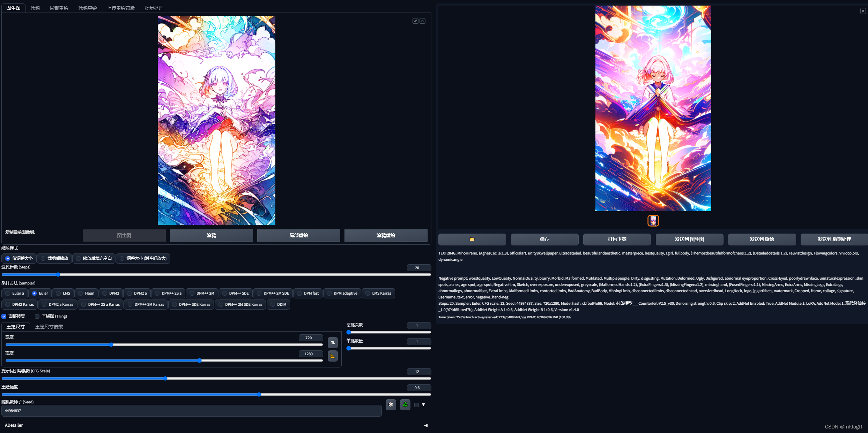Click the dice random seed icon
The width and height of the screenshot is (868, 433).
(x=391, y=404)
